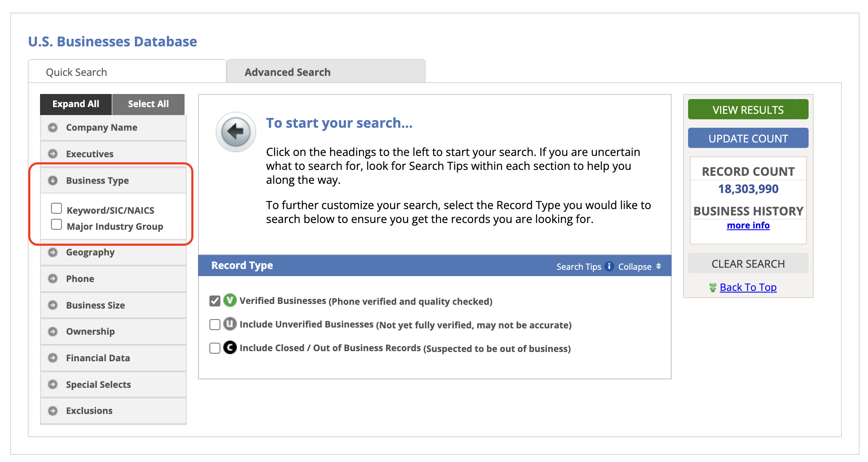868x462 pixels.
Task: Click the Collapse up-down arrows icon
Action: point(659,266)
